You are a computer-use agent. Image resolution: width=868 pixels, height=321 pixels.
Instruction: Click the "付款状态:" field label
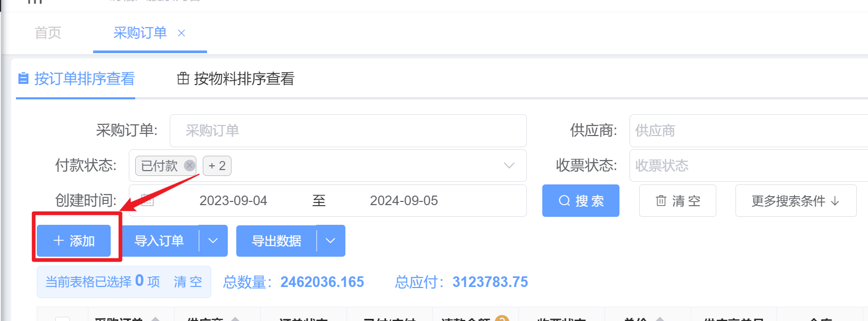(86, 166)
